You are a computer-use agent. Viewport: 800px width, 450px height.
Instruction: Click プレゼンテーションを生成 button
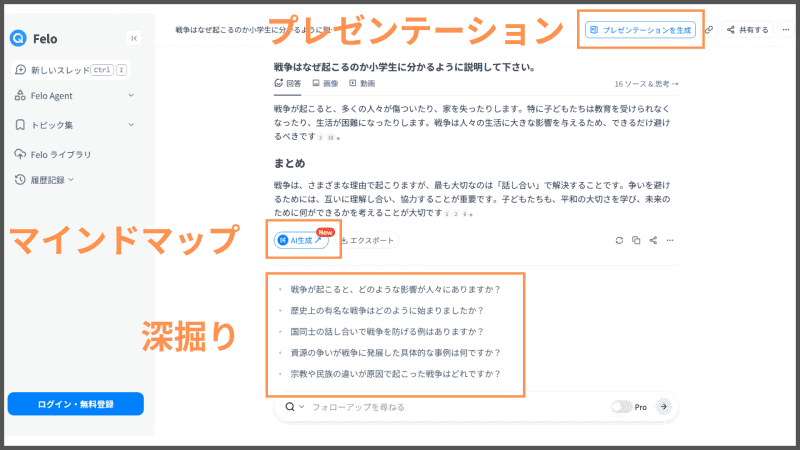[640, 30]
